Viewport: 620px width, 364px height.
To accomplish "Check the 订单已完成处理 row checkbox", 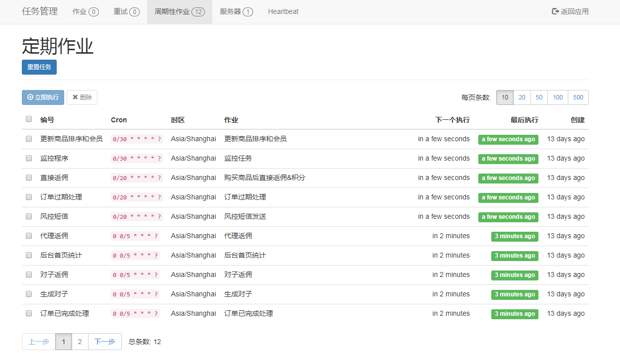I will 29,313.
